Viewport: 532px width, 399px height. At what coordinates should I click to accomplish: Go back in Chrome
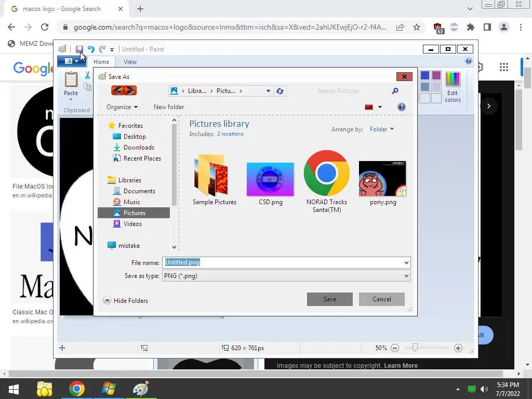(11, 27)
